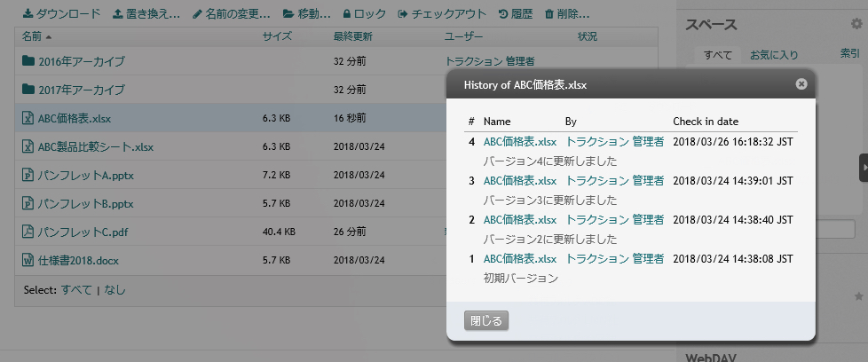Screen dimensions: 868x362
Task: Select the 名前の変更 rename pencil item
Action: (x=198, y=14)
